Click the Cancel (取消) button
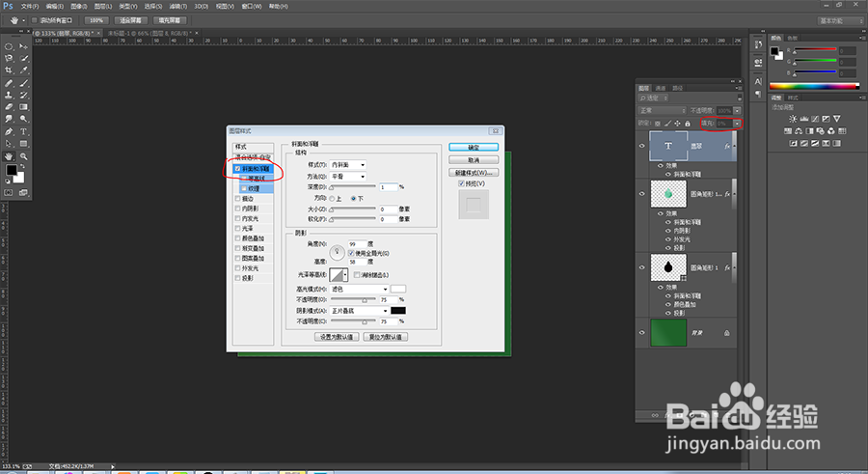 [474, 159]
